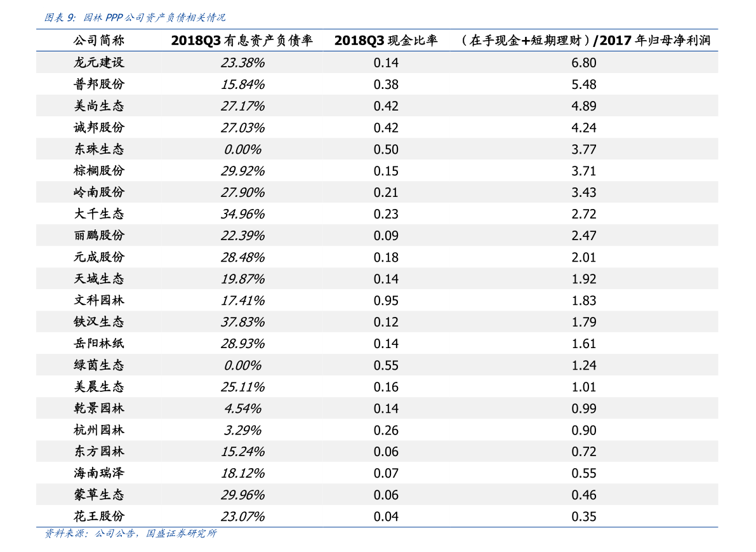Click the table title 图表 9: 园林 PPP 公司资产负债相关情况
This screenshot has height=552, width=756.
tap(135, 18)
